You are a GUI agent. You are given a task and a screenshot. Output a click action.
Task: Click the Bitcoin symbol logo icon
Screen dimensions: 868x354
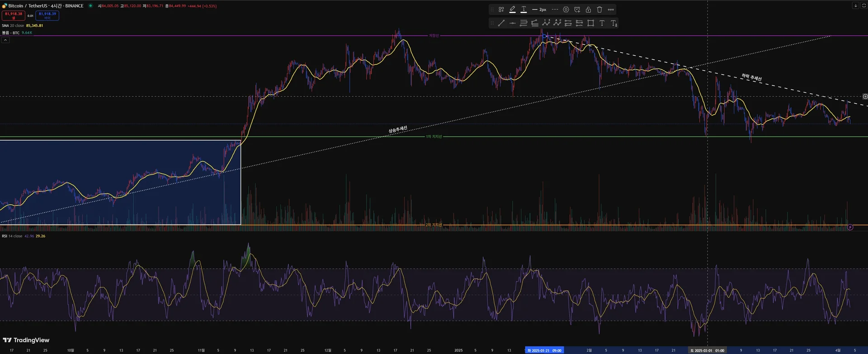(5, 6)
